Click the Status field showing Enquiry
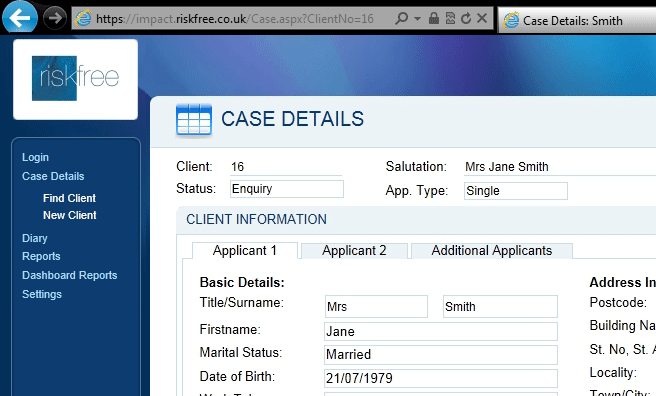 coord(287,189)
